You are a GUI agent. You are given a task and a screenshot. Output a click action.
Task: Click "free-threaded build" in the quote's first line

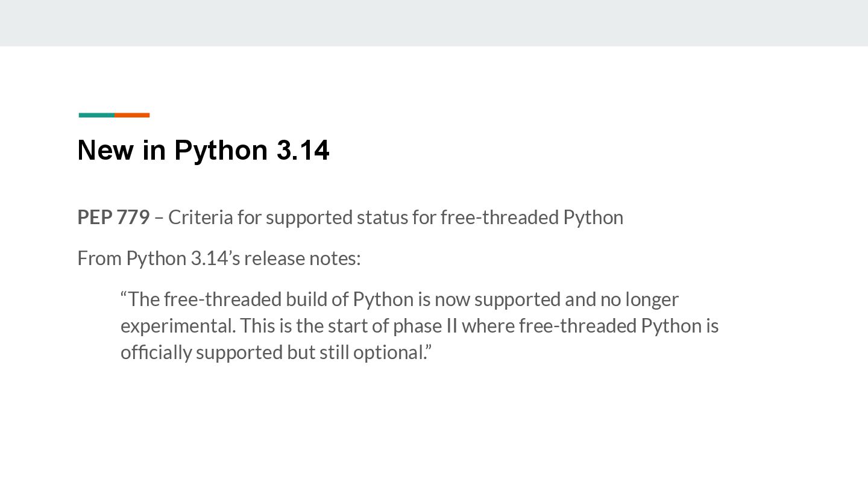pyautogui.click(x=247, y=299)
